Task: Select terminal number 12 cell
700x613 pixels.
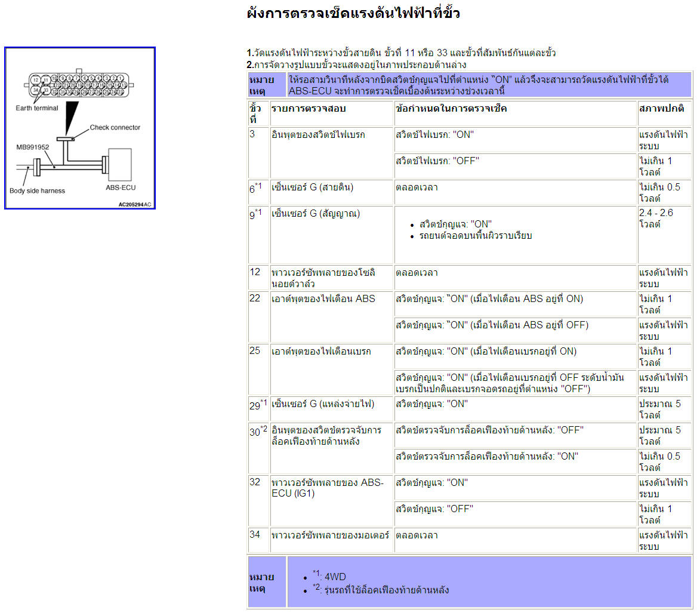Action: click(x=259, y=278)
